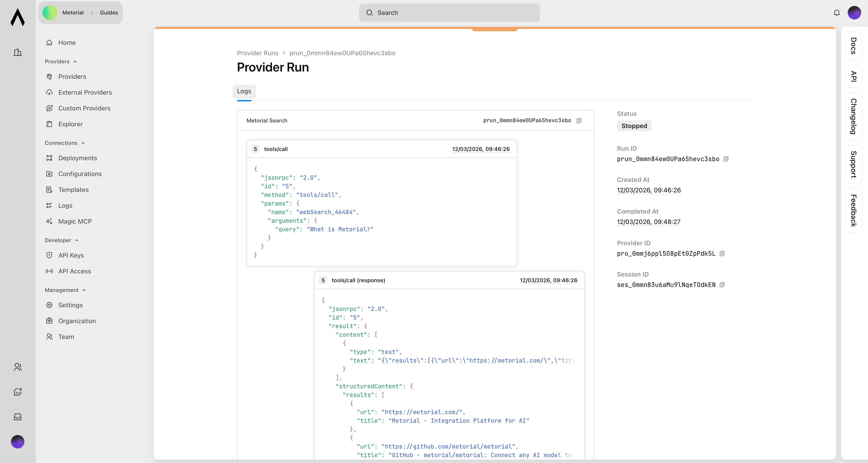Viewport: 868px width, 463px height.
Task: Open Guides project in switcher
Action: coord(109,13)
